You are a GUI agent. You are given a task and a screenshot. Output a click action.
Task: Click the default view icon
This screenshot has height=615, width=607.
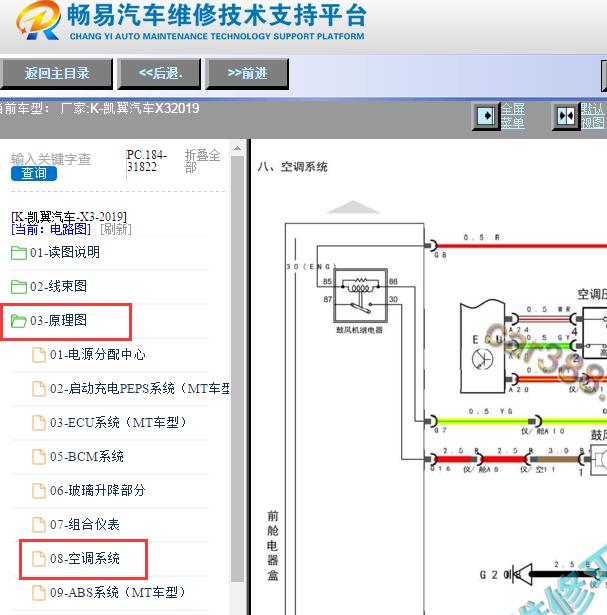[x=565, y=116]
